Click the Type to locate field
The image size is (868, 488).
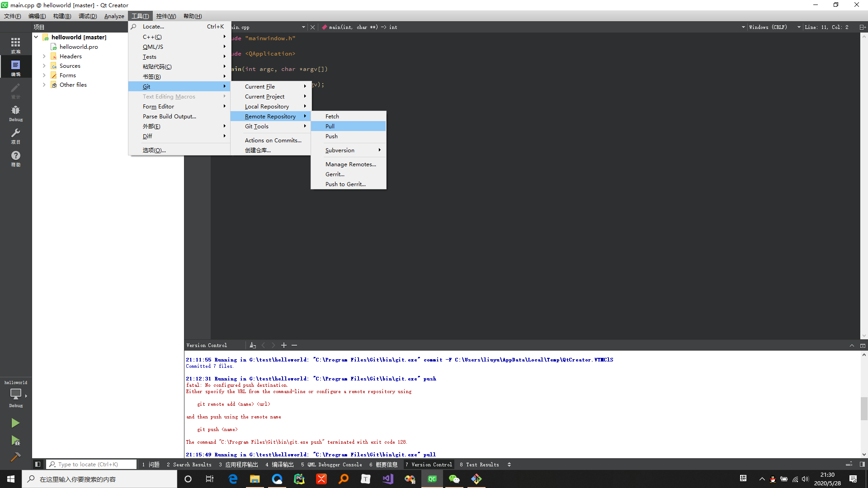(x=92, y=465)
